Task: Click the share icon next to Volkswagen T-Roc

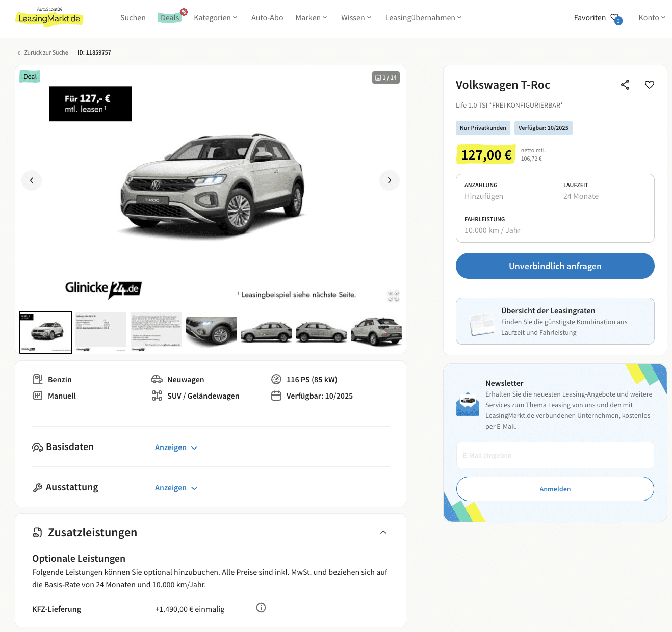Action: click(625, 85)
